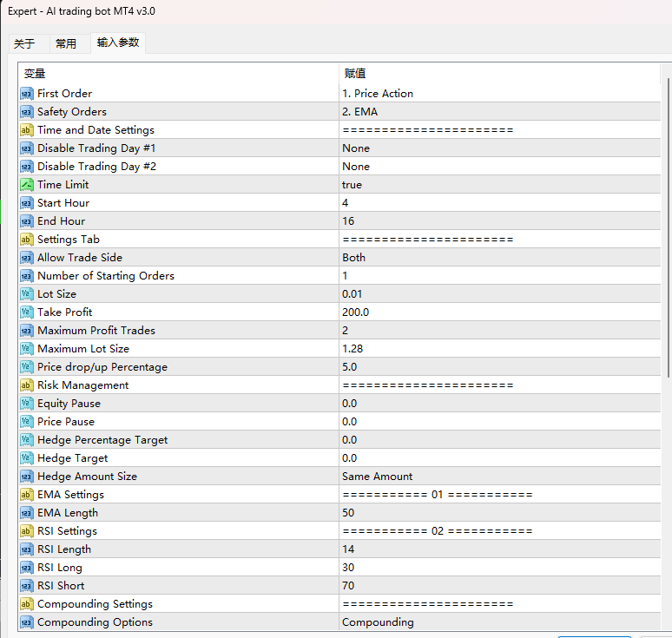Click the icon beside Maximum Lot Size
The width and height of the screenshot is (672, 638).
coord(27,349)
